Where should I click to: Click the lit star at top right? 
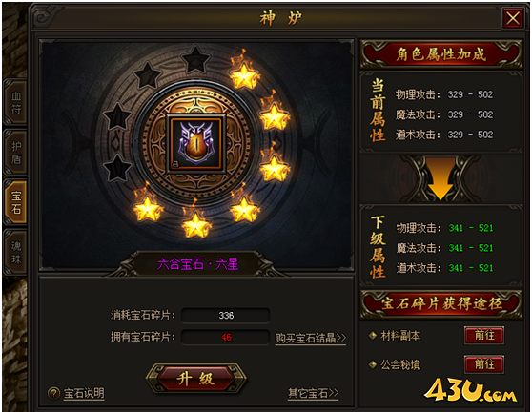244,75
